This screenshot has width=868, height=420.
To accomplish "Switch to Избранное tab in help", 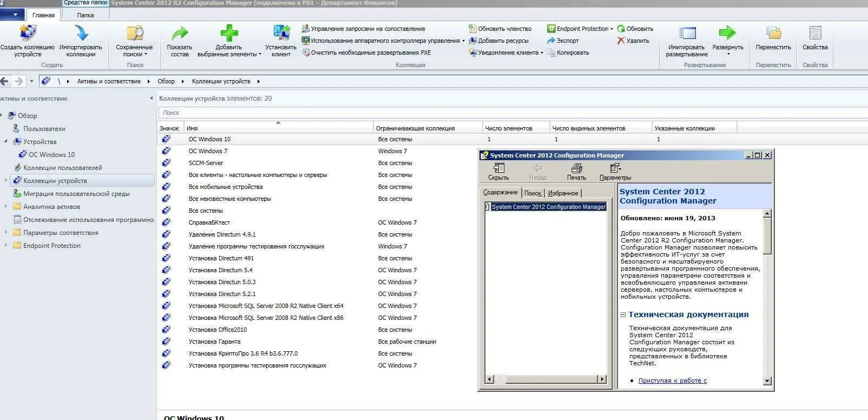I will click(563, 193).
